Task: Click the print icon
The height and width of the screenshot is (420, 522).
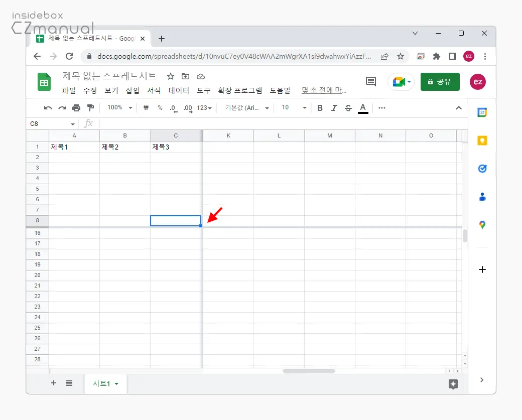Action: click(x=76, y=108)
